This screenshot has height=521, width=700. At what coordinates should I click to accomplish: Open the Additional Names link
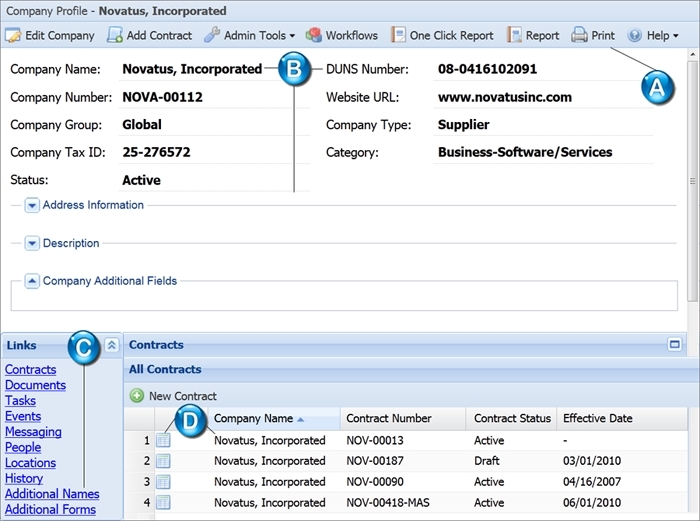(x=52, y=494)
